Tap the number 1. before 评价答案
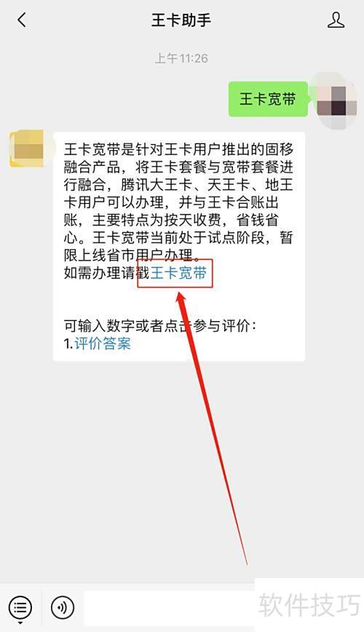The width and height of the screenshot is (364, 632). (x=68, y=344)
